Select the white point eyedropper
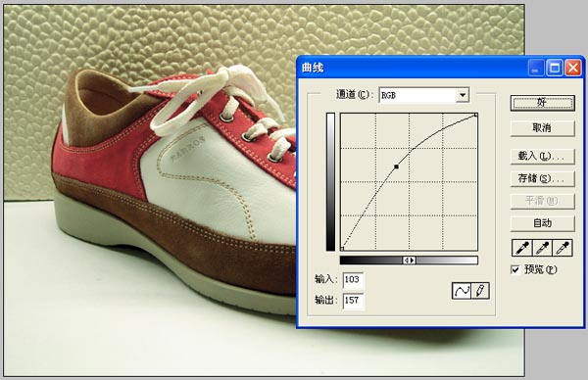This screenshot has width=588, height=380. tap(563, 248)
